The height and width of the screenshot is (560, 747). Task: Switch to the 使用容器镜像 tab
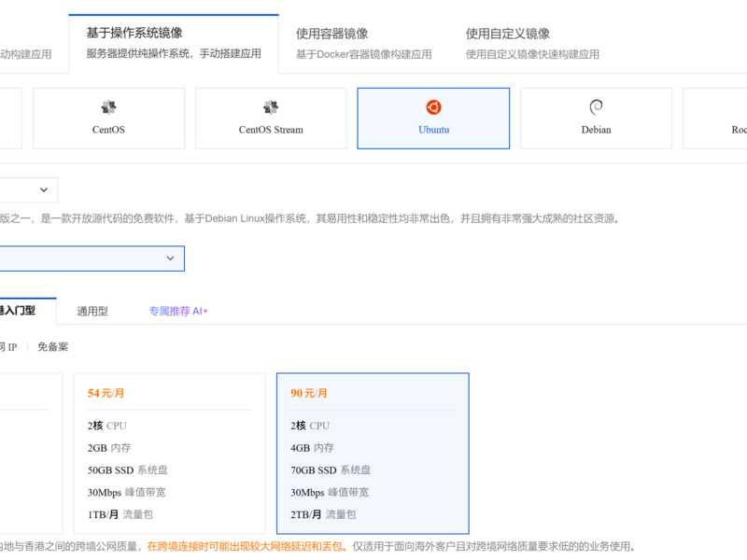click(364, 44)
